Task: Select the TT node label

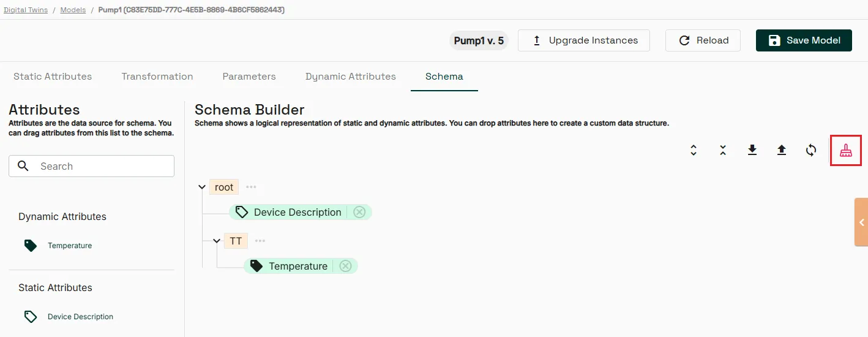Action: click(x=236, y=241)
